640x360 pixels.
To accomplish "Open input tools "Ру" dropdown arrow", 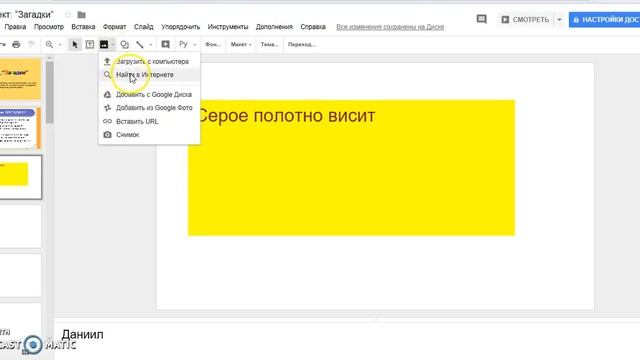I will coord(195,44).
